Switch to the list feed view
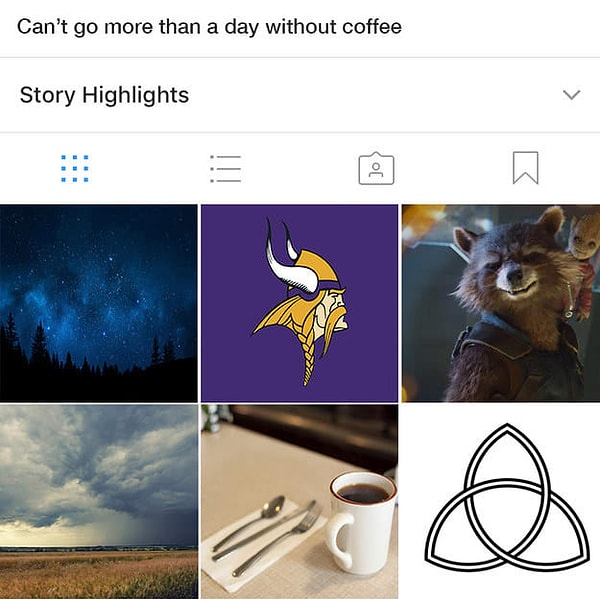The image size is (600, 602). (225, 169)
